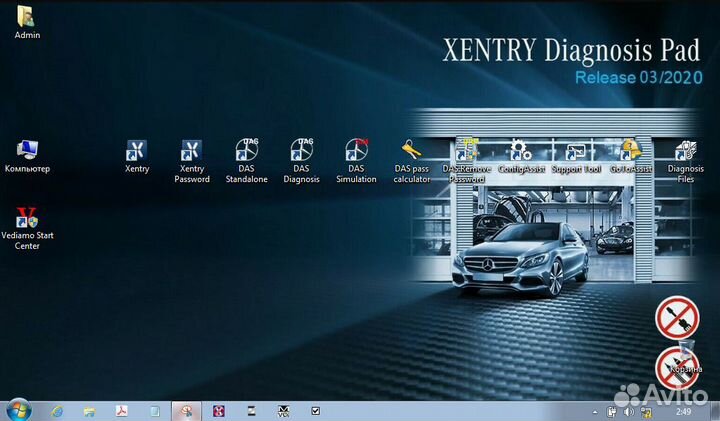The height and width of the screenshot is (421, 720).
Task: Click the Windows Start button
Action: [18, 410]
